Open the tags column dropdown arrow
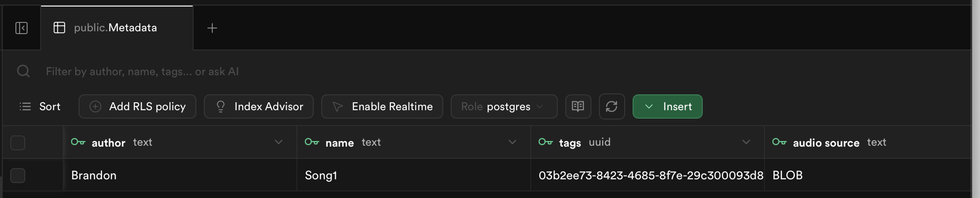 coord(746,142)
